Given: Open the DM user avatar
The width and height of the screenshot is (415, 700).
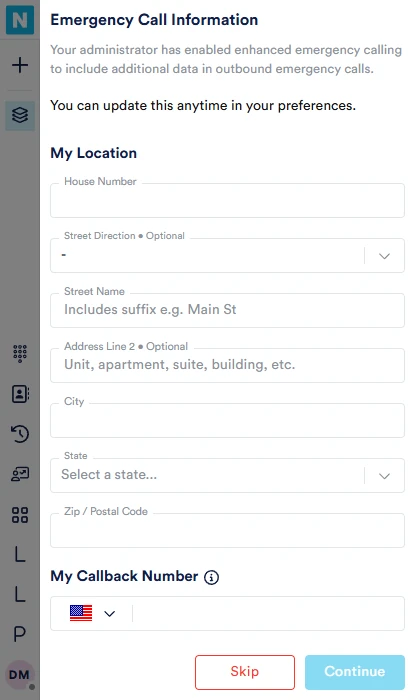Looking at the screenshot, I should tap(20, 675).
